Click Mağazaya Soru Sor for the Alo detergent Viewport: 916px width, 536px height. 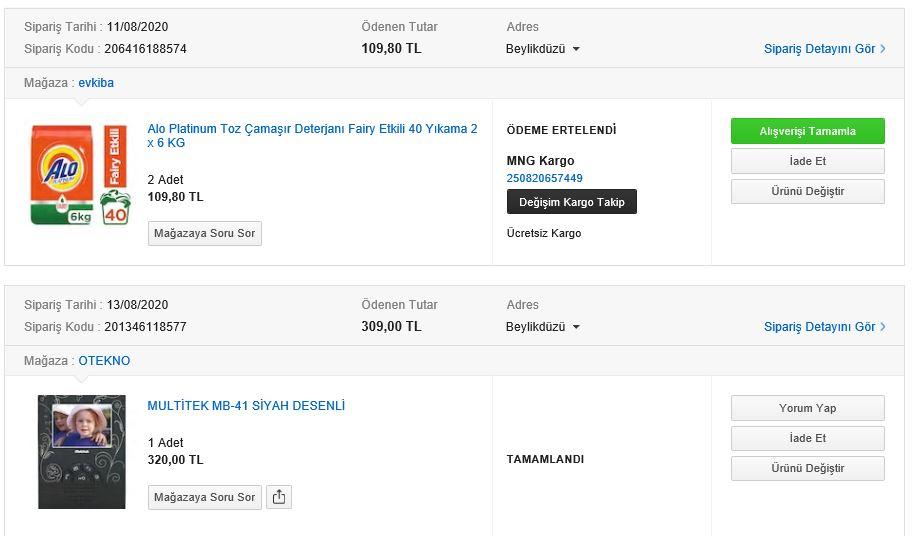point(204,233)
